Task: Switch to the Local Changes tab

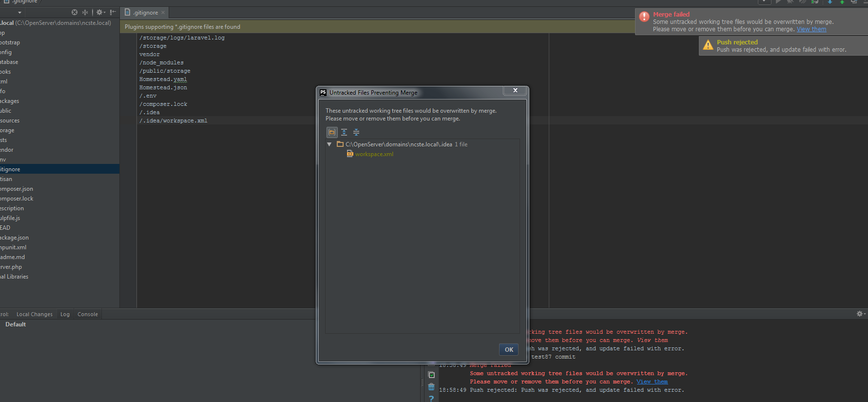Action: (35, 314)
